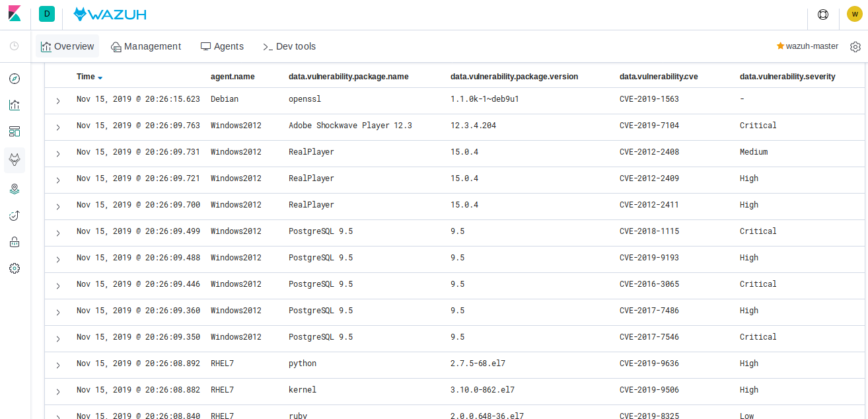The width and height of the screenshot is (868, 419).
Task: Open the Visualize chart icon
Action: pos(15,105)
